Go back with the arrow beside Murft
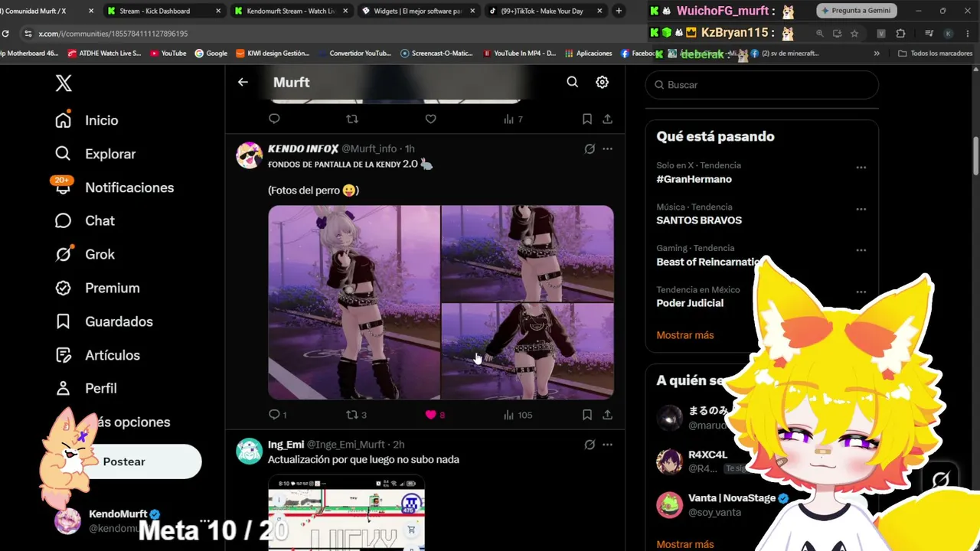 pos(243,82)
